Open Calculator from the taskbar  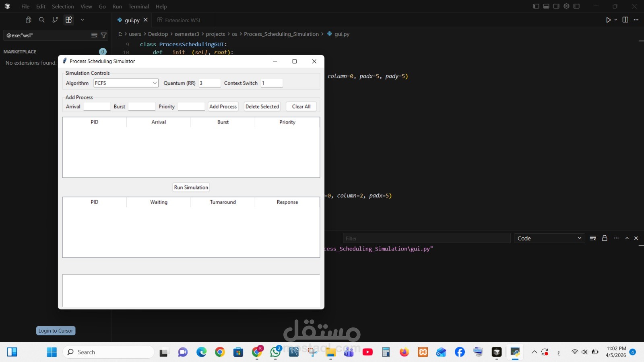386,352
